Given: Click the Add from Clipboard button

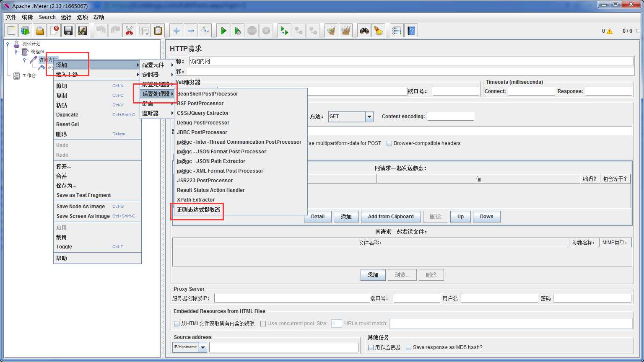Looking at the screenshot, I should [391, 217].
